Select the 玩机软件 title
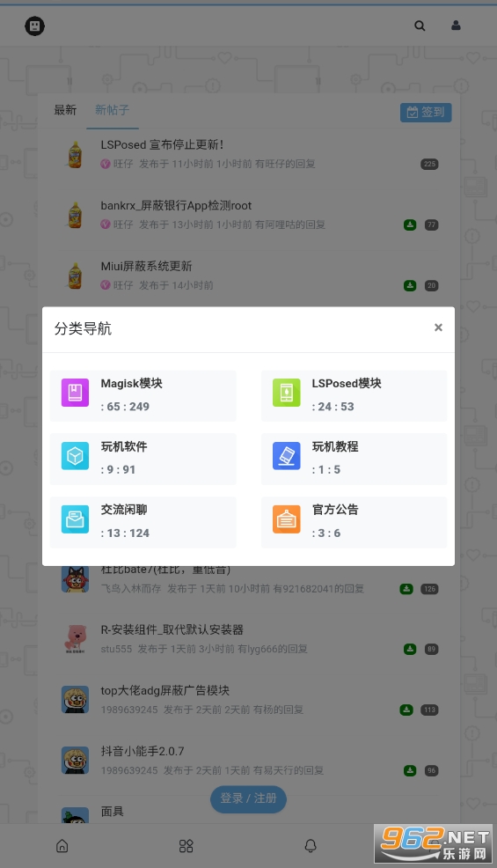Screen dimensions: 497x868 pos(124,446)
